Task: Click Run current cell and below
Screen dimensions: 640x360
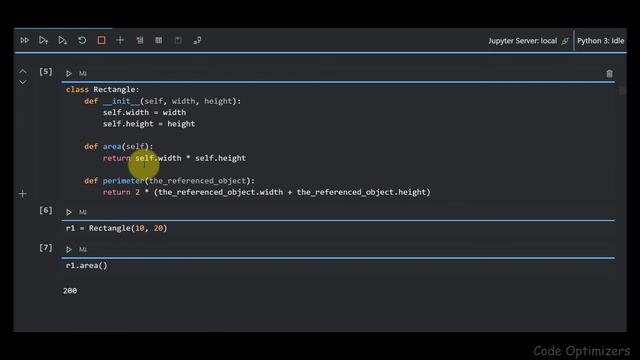Action: point(62,40)
